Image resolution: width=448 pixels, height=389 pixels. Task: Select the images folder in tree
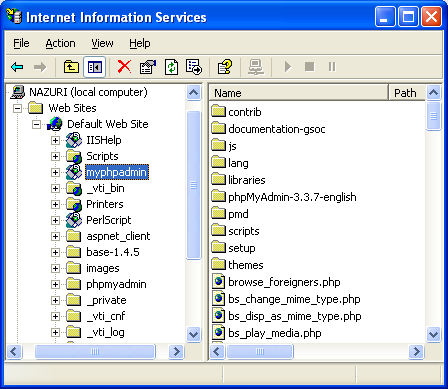click(103, 268)
